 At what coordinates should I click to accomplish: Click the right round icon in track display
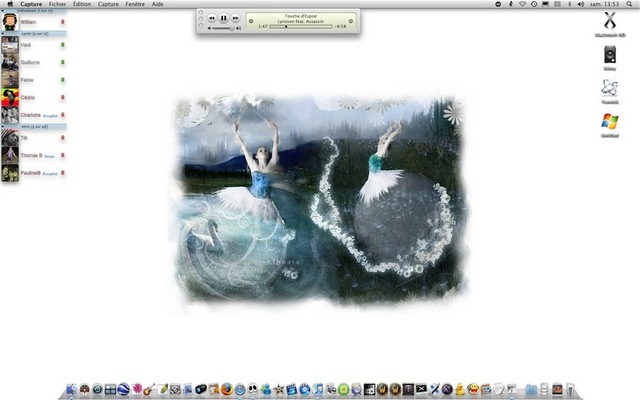coord(351,21)
